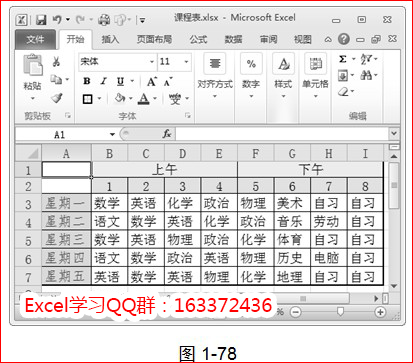This screenshot has height=363, width=413.
Task: Click the vertical scrollbar down arrow
Action: coord(394,286)
